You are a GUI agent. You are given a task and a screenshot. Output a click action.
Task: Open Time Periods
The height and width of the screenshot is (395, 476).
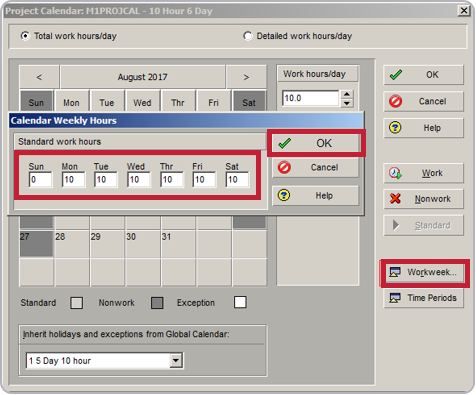pos(424,298)
